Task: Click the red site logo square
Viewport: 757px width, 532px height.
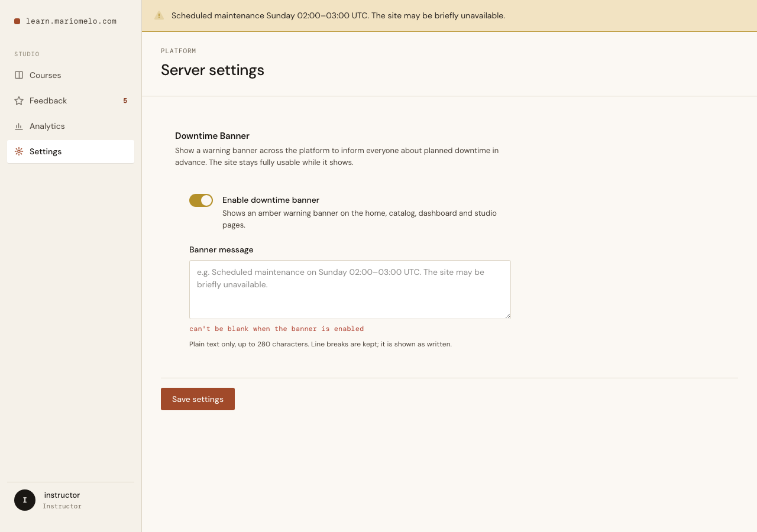Action: pyautogui.click(x=17, y=21)
